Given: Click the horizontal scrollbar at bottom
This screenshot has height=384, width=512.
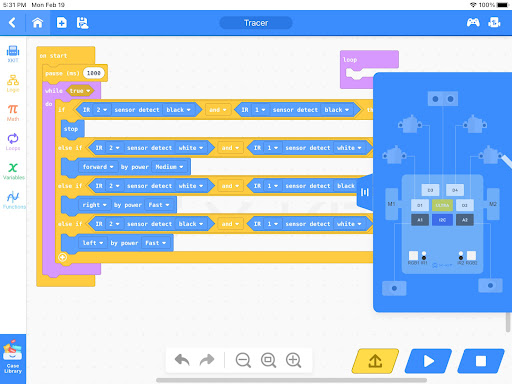Looking at the screenshot, I should 291,380.
